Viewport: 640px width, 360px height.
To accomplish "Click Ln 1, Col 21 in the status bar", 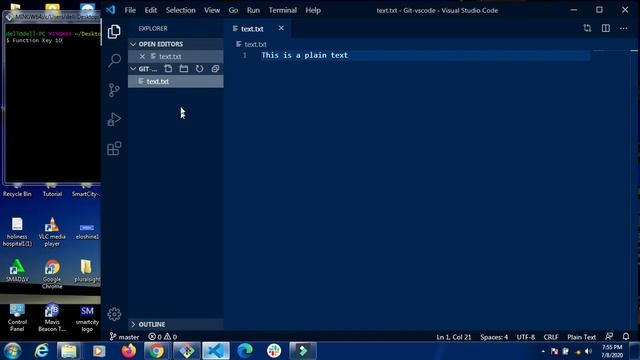I will coord(454,337).
